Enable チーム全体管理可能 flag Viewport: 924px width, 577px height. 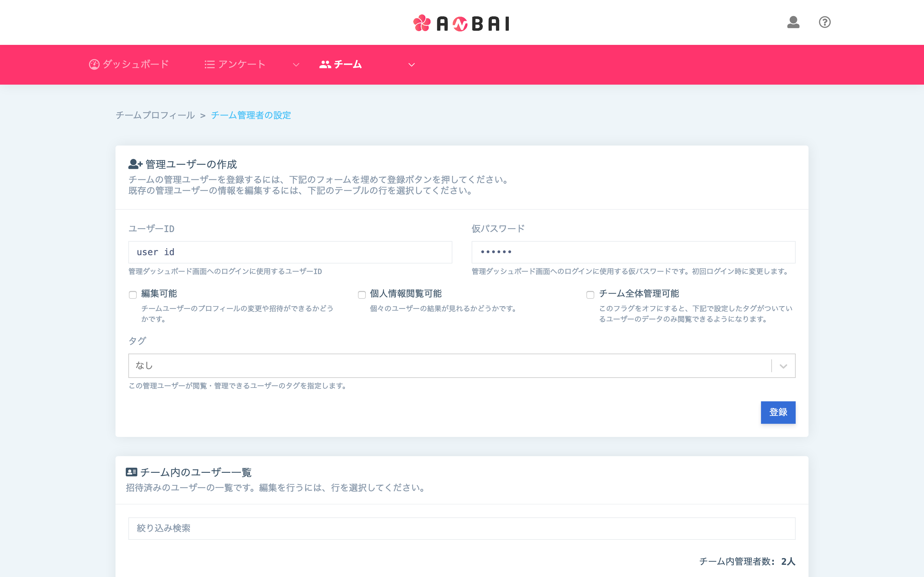(590, 295)
